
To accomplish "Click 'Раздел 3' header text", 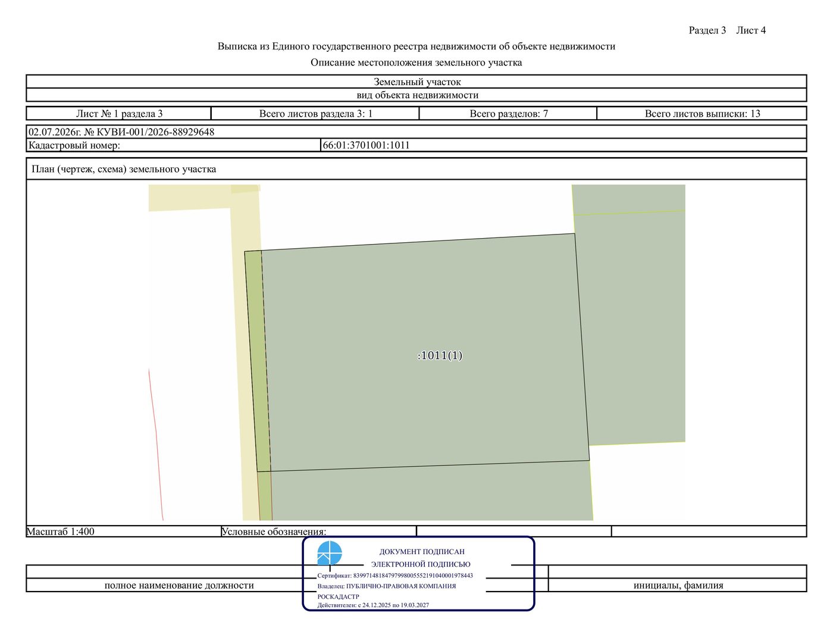I will [707, 30].
